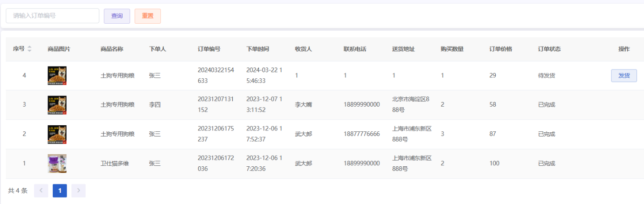
Task: Click the 卫仕猫多维 product name
Action: pos(115,163)
